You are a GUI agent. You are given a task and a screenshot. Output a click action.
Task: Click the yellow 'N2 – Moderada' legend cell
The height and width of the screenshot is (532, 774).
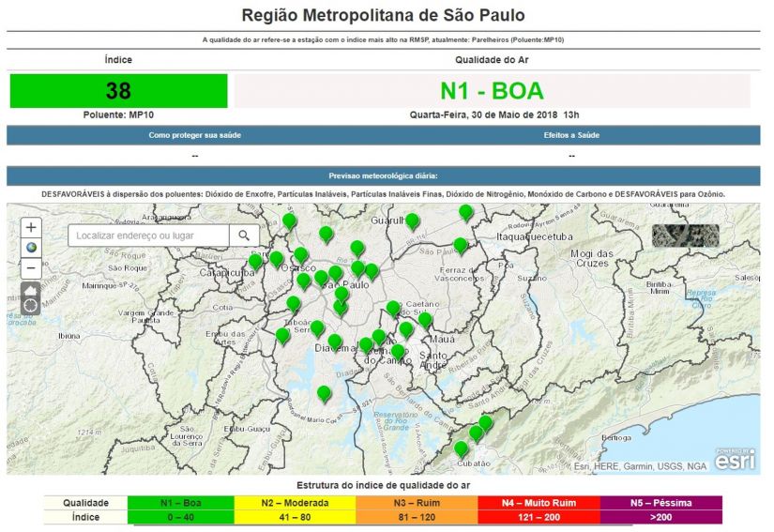tap(295, 503)
